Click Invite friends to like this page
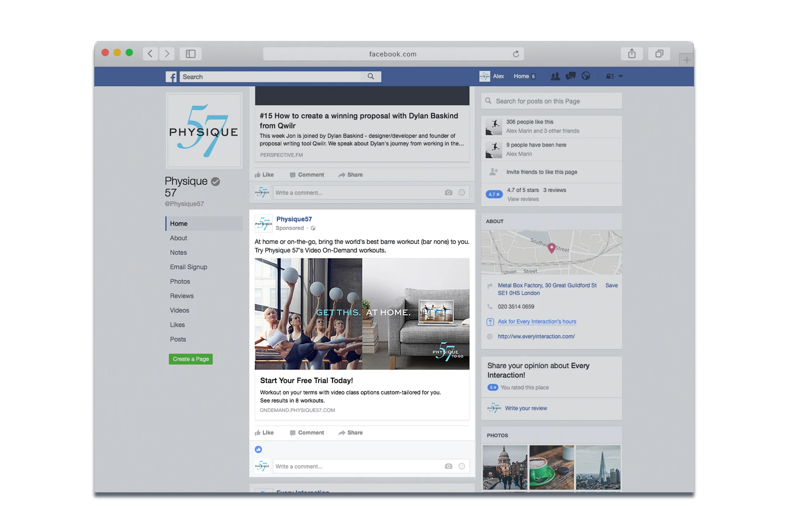The height and width of the screenshot is (532, 788). click(x=542, y=172)
